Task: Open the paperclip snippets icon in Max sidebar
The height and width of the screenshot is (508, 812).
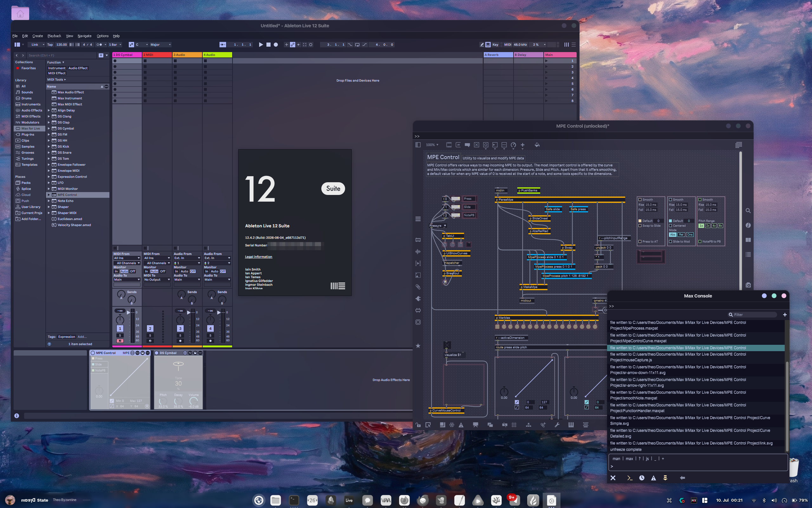Action: [418, 287]
